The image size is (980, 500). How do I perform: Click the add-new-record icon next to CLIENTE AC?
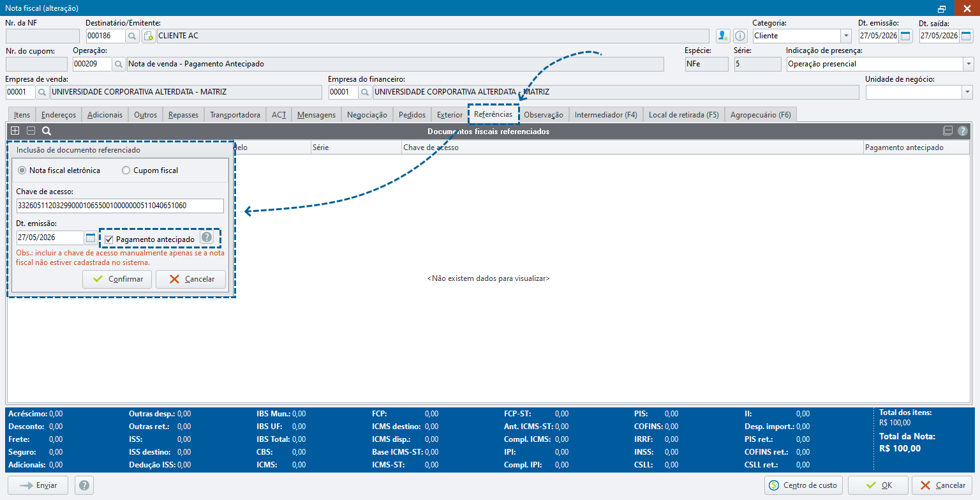tap(148, 36)
